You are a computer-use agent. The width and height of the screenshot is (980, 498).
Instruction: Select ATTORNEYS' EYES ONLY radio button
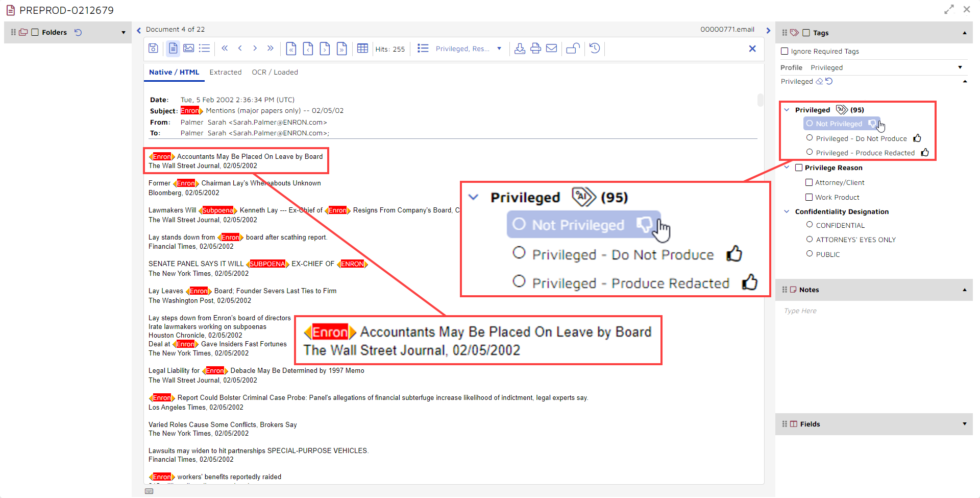click(810, 240)
